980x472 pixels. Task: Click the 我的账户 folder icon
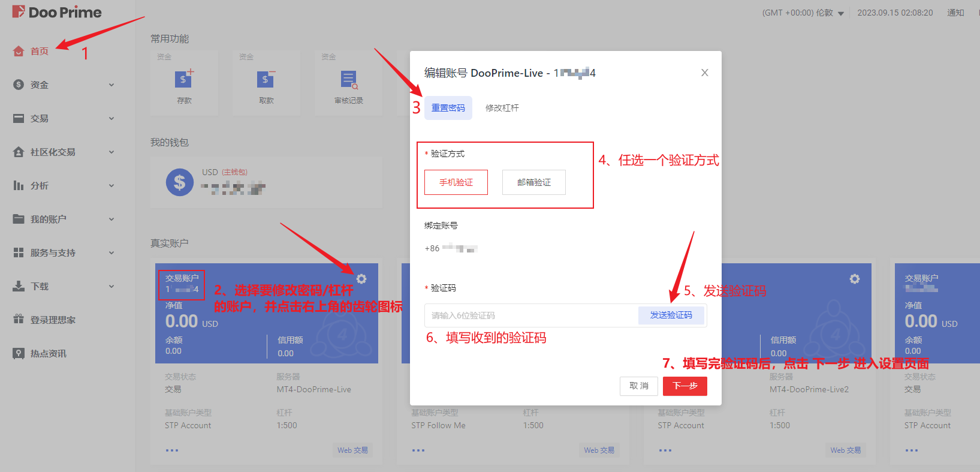(19, 219)
